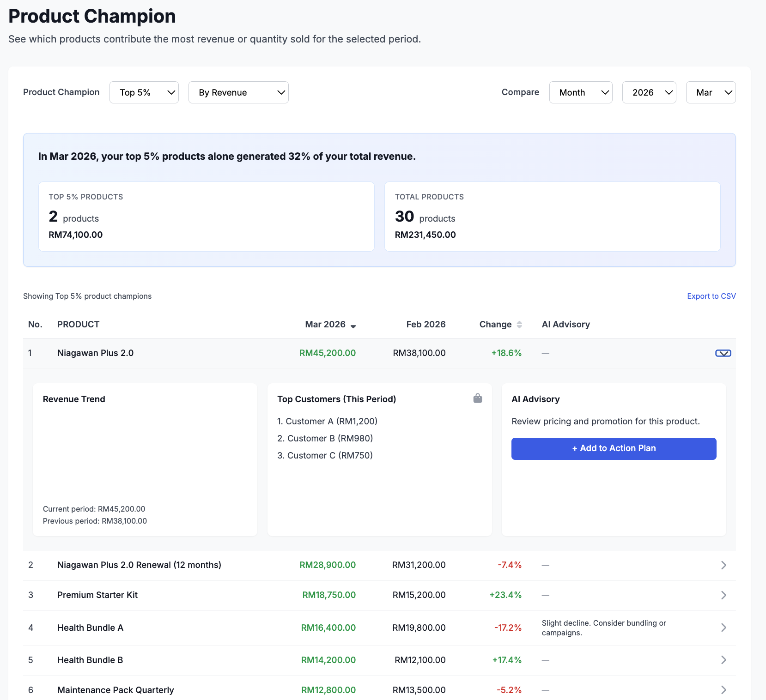Click the Change column sort arrows
766x700 pixels.
519,324
